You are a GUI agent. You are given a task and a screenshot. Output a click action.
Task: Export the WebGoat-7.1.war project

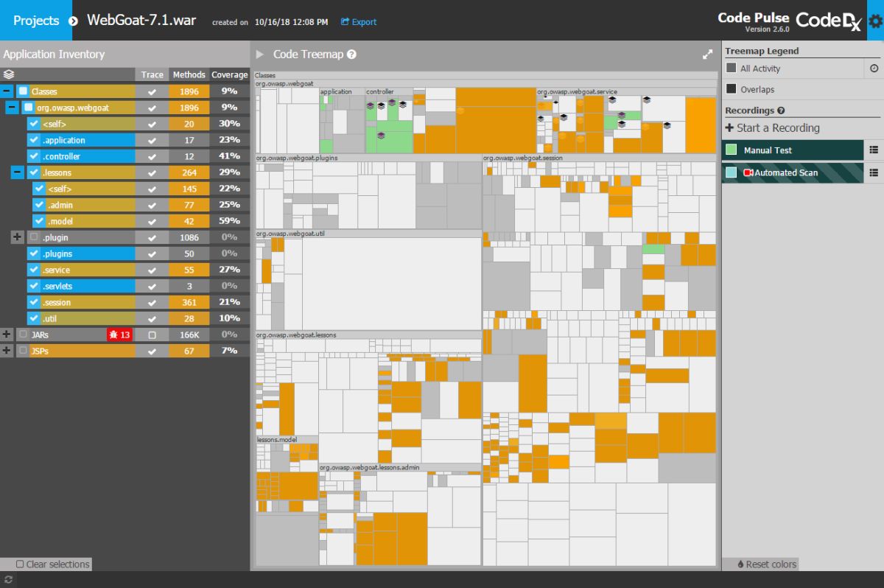tap(359, 22)
